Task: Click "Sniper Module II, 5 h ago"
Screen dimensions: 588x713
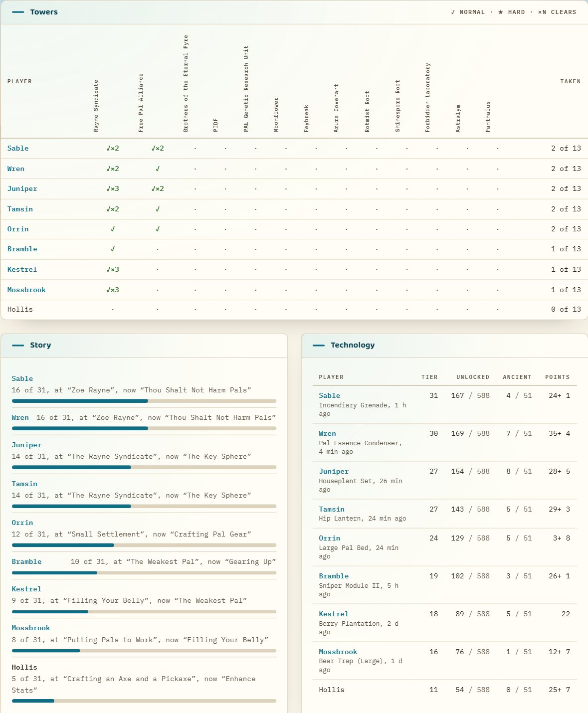Action: coord(359,590)
